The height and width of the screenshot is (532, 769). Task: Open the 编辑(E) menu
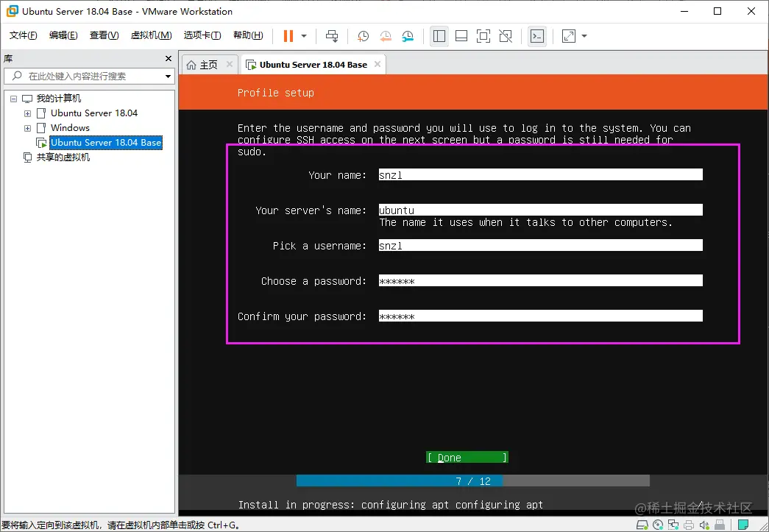[x=63, y=35]
